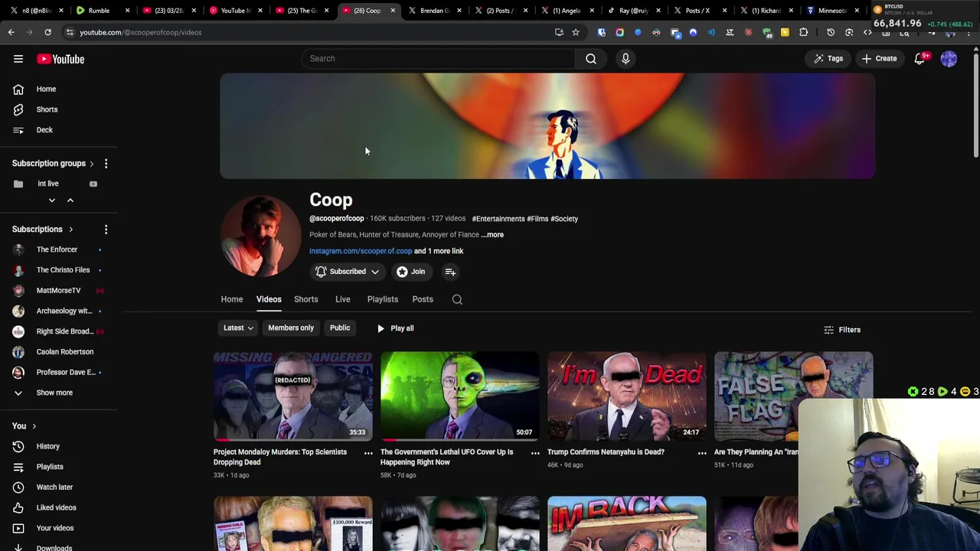Reload the page in browser toolbar
Image resolution: width=980 pixels, height=551 pixels.
click(x=47, y=32)
